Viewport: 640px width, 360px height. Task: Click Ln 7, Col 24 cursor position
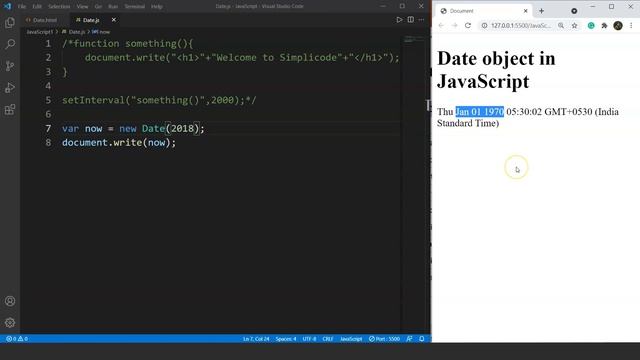pos(256,339)
